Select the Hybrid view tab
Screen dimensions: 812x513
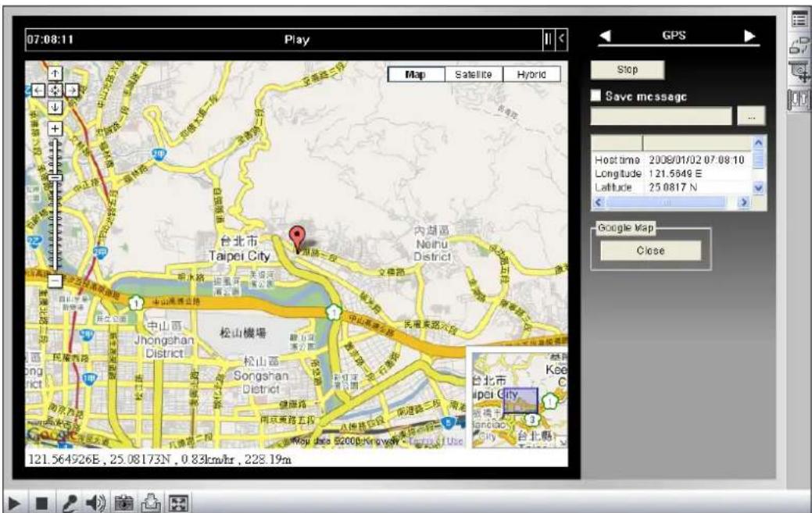531,74
